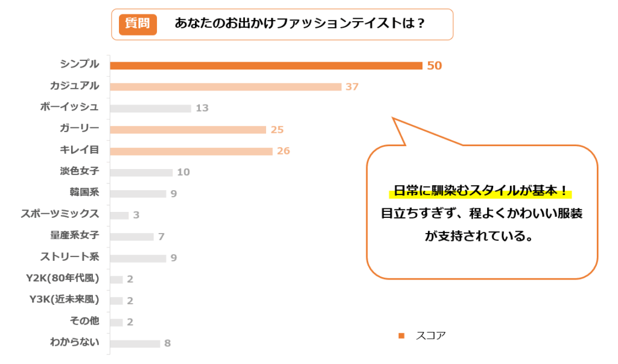This screenshot has width=618, height=364.
Task: Click the highlighted text 日常に馴染むスタイルが基本！
Action: tap(479, 192)
